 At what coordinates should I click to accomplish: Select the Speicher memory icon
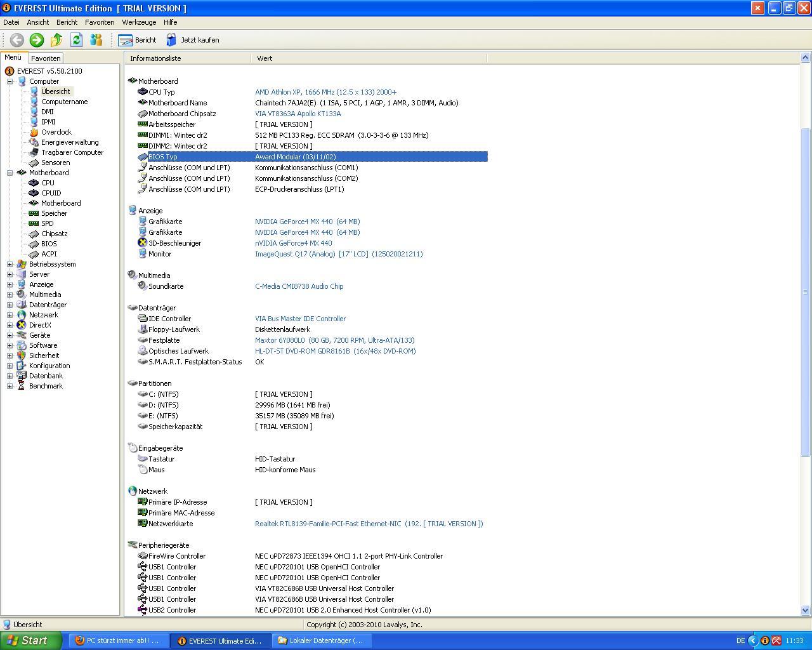pyautogui.click(x=34, y=213)
